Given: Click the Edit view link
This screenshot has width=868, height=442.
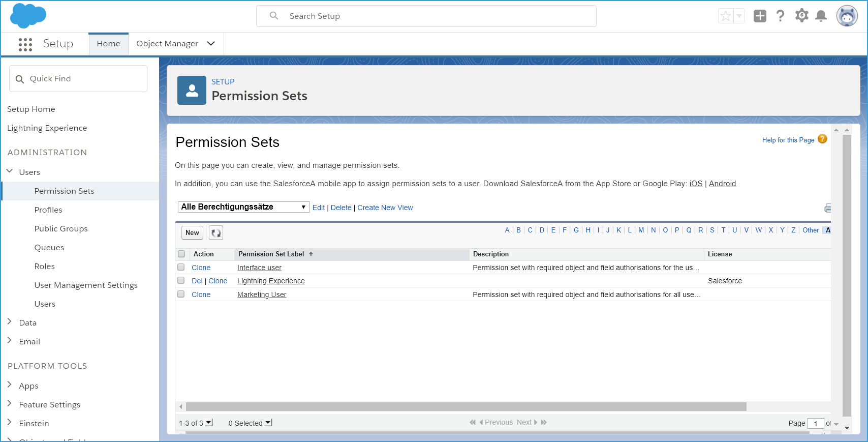Looking at the screenshot, I should tap(319, 208).
